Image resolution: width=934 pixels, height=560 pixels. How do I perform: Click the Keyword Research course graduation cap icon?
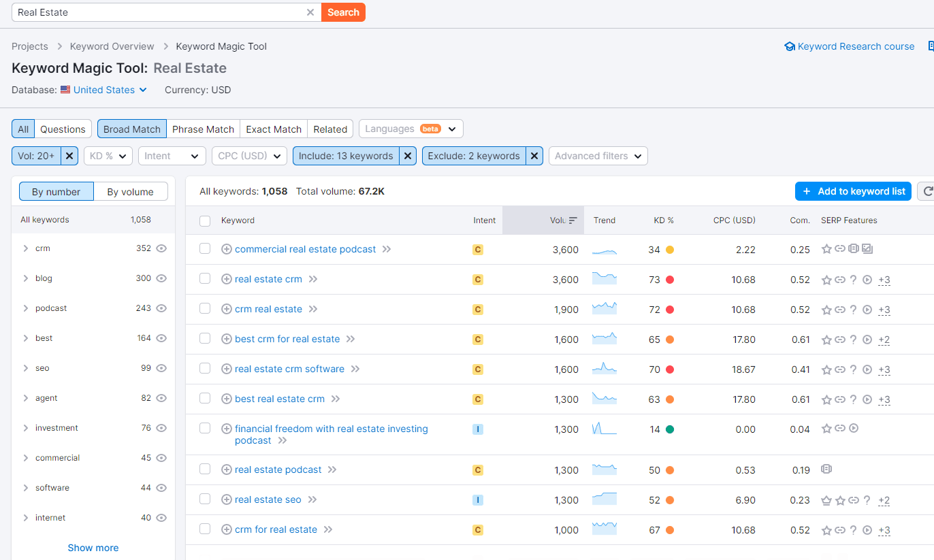pos(789,46)
